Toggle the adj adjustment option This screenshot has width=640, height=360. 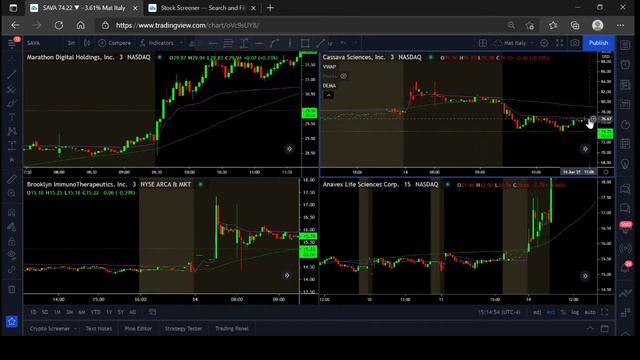click(x=537, y=312)
